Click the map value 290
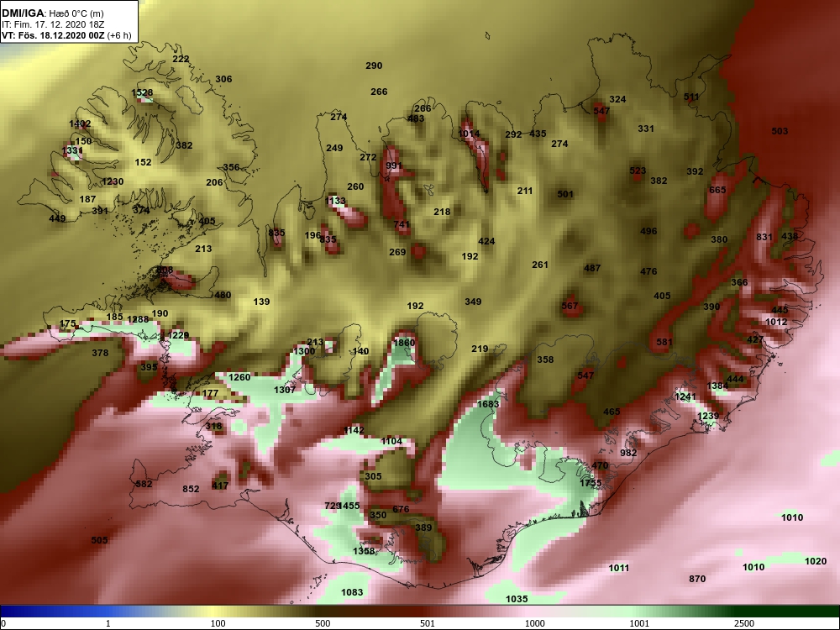Screen dimensions: 840x630 (374, 66)
